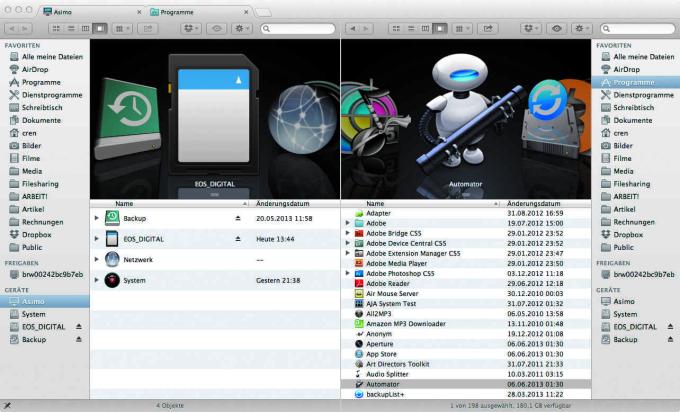Close the Asimo tab
This screenshot has height=412, width=680.
pyautogui.click(x=139, y=12)
